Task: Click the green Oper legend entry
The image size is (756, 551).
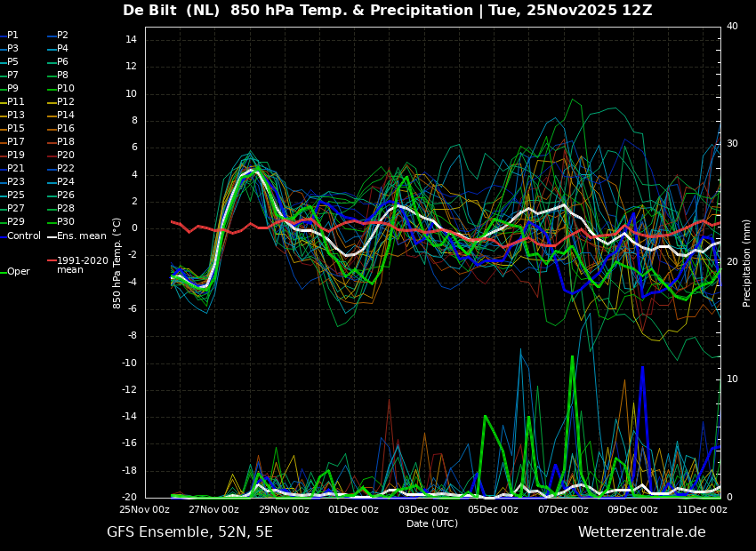Action: click(x=15, y=272)
